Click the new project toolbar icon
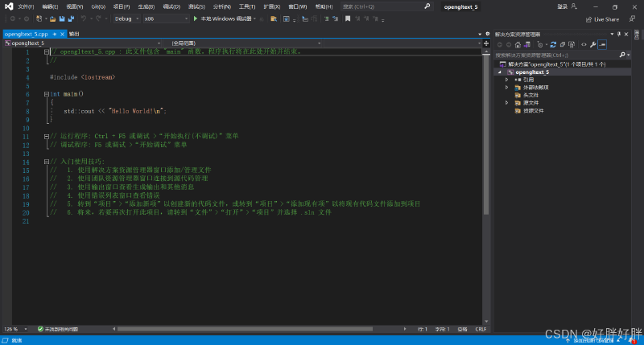This screenshot has height=345, width=644. point(39,18)
